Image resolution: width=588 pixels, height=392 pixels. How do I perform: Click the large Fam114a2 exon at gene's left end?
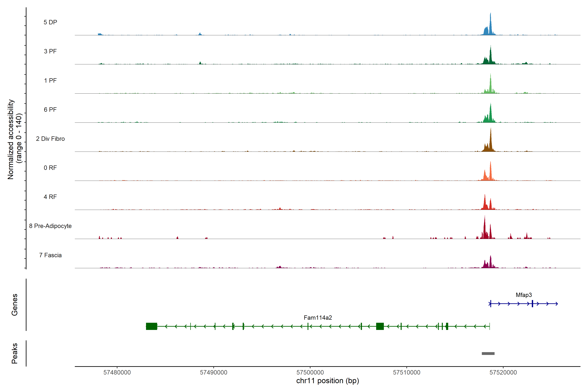pos(152,326)
